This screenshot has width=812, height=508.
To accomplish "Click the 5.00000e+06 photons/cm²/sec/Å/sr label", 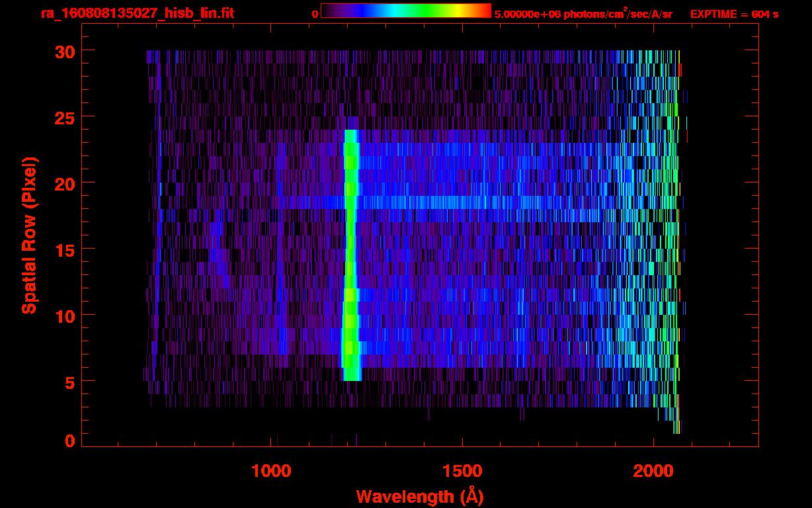I will point(583,13).
